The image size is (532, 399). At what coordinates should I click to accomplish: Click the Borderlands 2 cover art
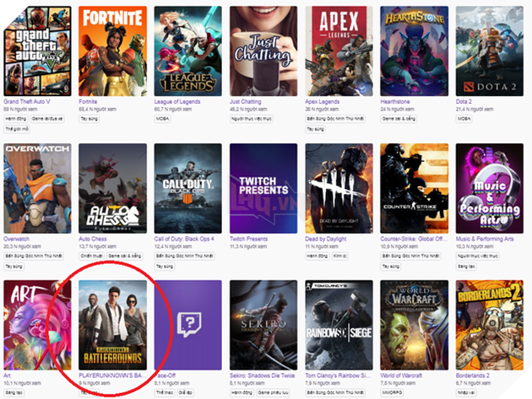point(490,325)
